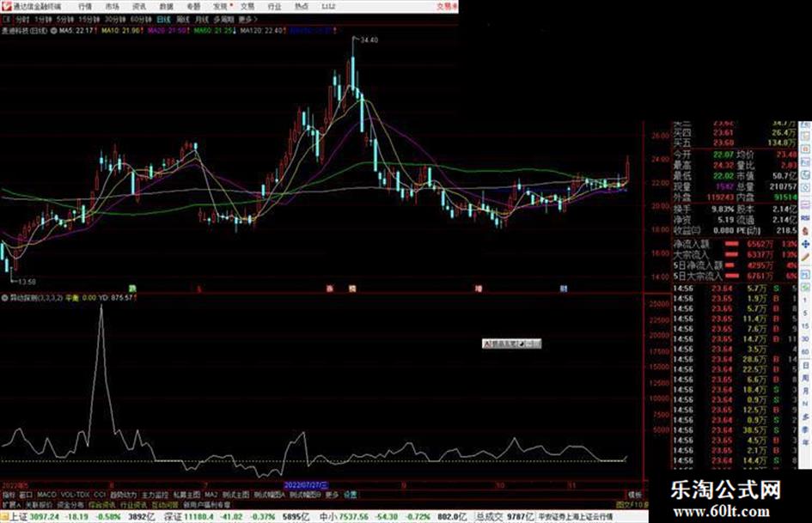Viewport: 812px width, 523px height.
Task: Click the 2022/07/27 date marker on time axis
Action: [306, 485]
